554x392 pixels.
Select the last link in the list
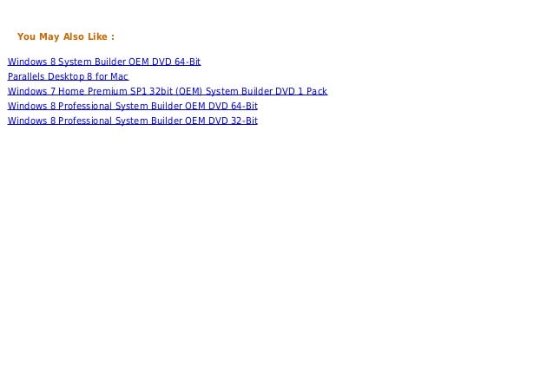point(133,121)
